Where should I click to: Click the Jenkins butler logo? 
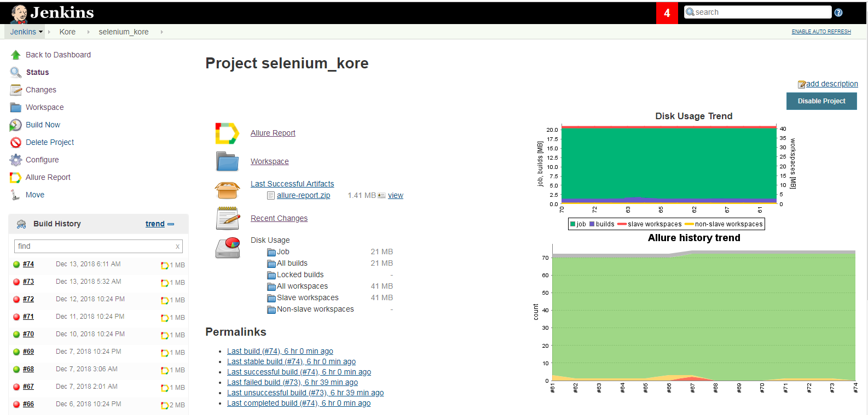click(x=19, y=13)
